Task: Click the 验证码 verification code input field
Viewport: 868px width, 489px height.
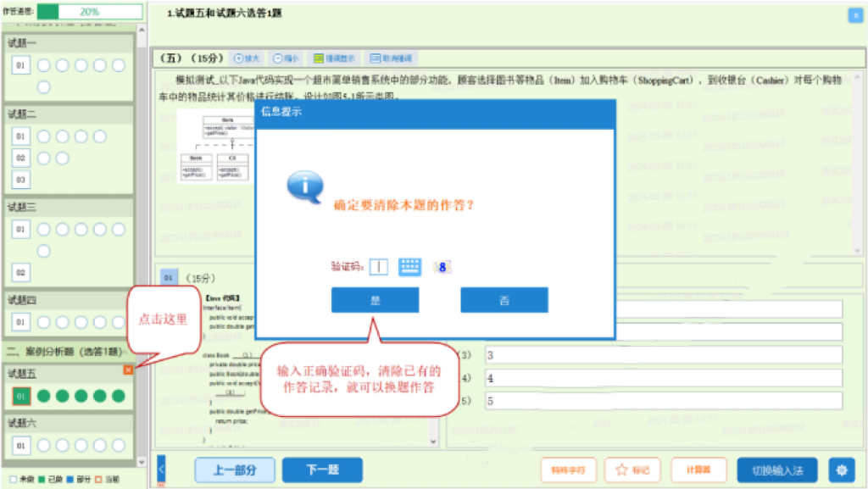Action: pyautogui.click(x=379, y=266)
